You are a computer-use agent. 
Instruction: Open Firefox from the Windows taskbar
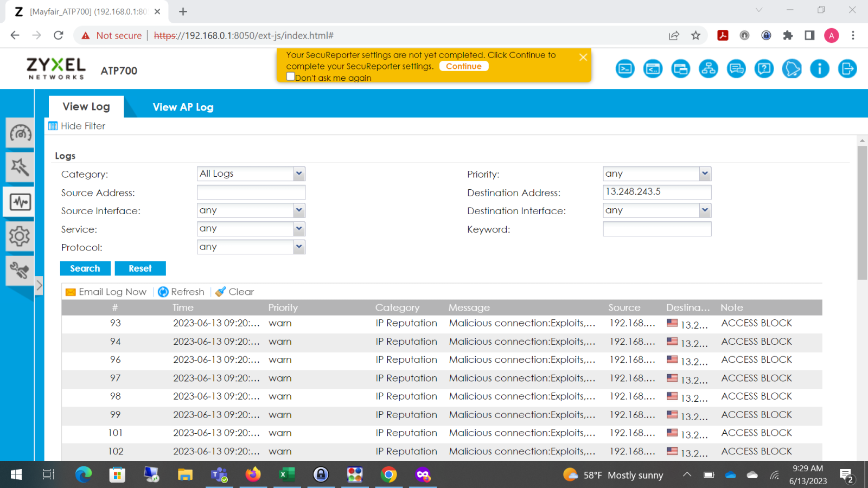(x=253, y=475)
